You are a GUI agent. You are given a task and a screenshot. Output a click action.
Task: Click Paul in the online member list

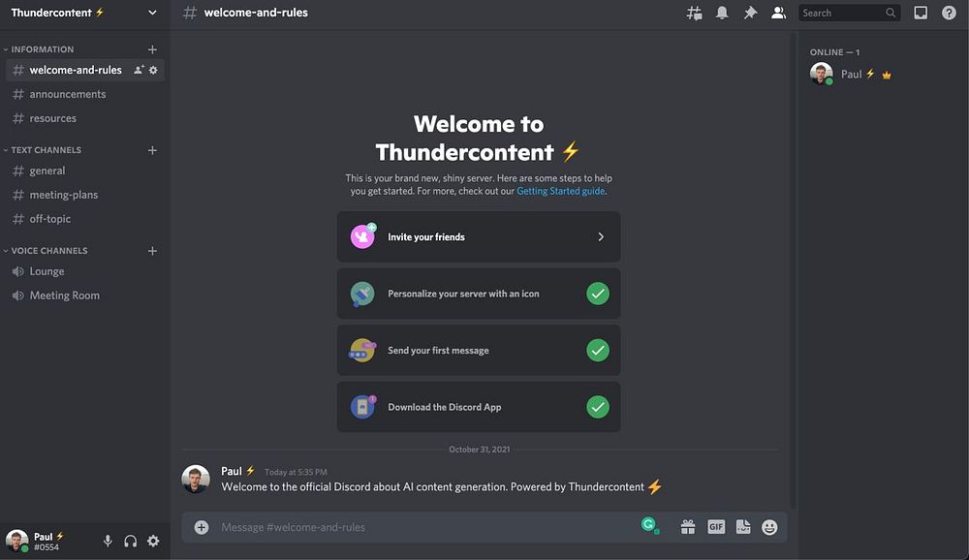882,75
